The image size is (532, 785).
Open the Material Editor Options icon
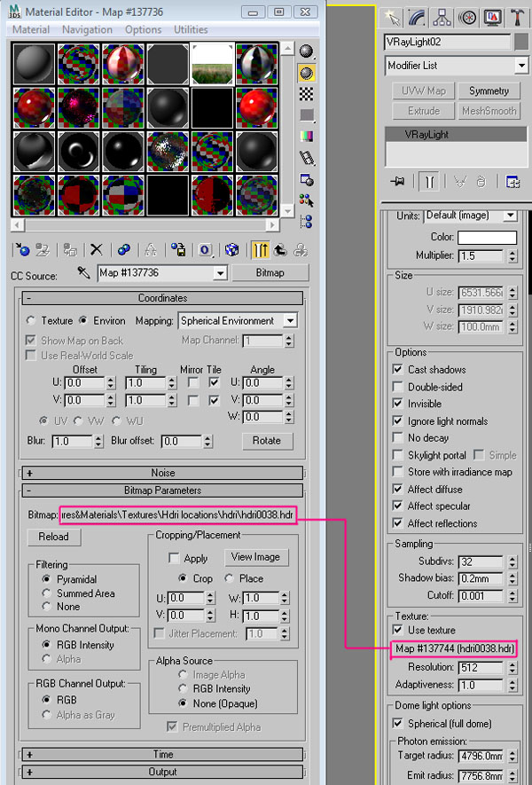click(306, 180)
